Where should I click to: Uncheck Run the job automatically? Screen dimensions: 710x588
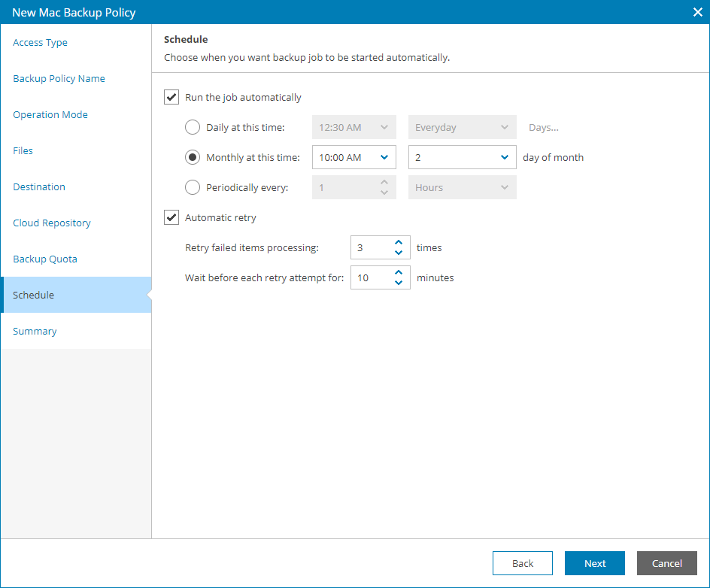171,97
